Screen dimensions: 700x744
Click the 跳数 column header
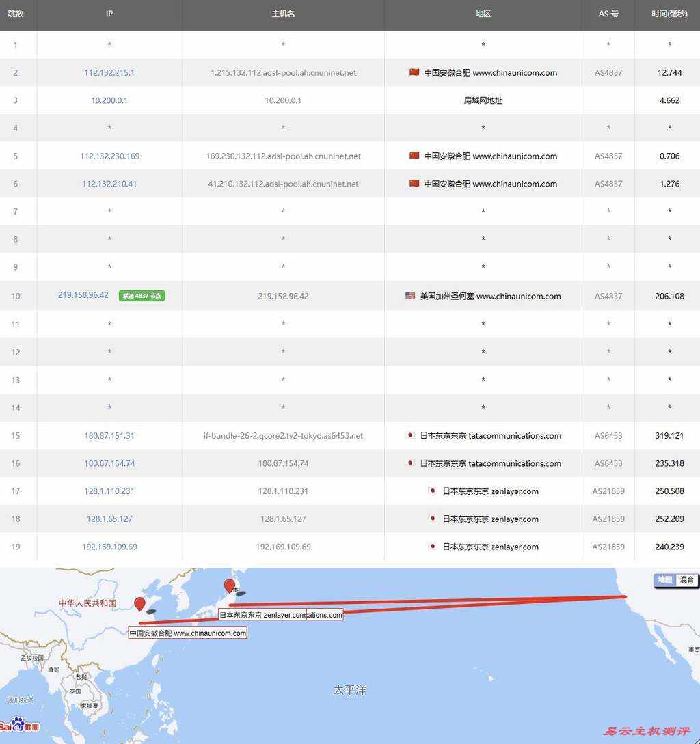click(x=16, y=14)
